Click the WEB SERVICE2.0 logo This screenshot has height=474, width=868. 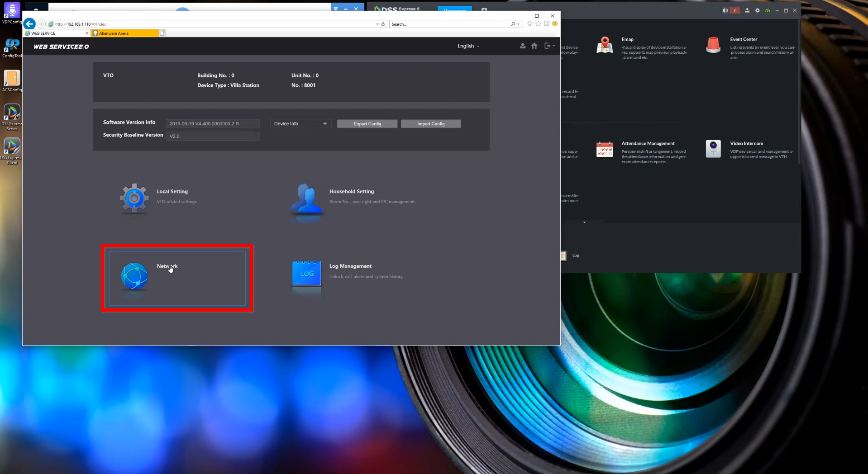tap(61, 47)
